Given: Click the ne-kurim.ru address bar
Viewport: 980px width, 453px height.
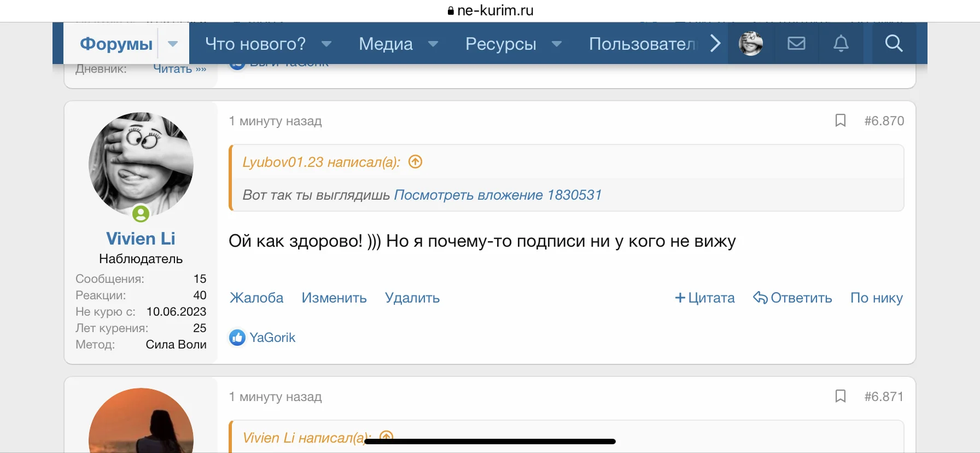Looking at the screenshot, I should (490, 10).
